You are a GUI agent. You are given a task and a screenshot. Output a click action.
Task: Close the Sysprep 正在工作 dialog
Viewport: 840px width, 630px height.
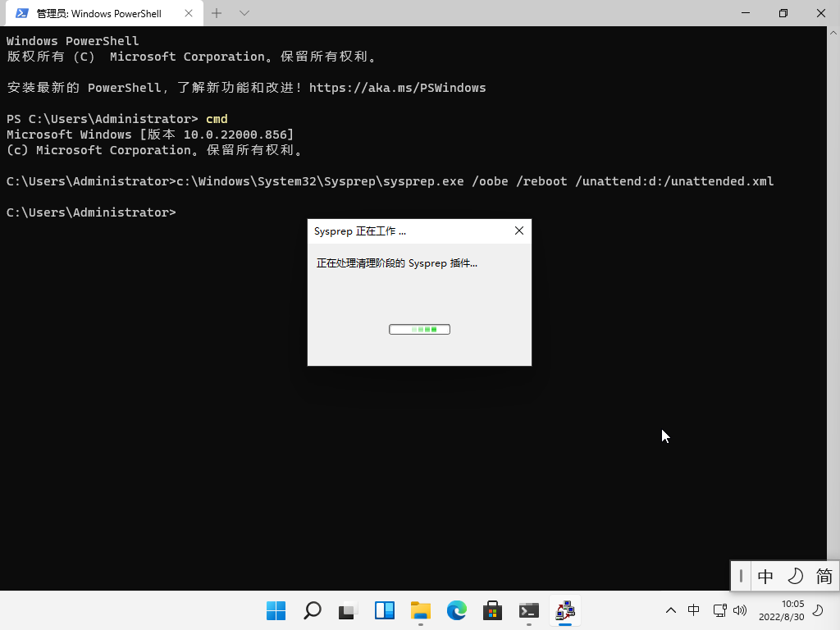519,231
